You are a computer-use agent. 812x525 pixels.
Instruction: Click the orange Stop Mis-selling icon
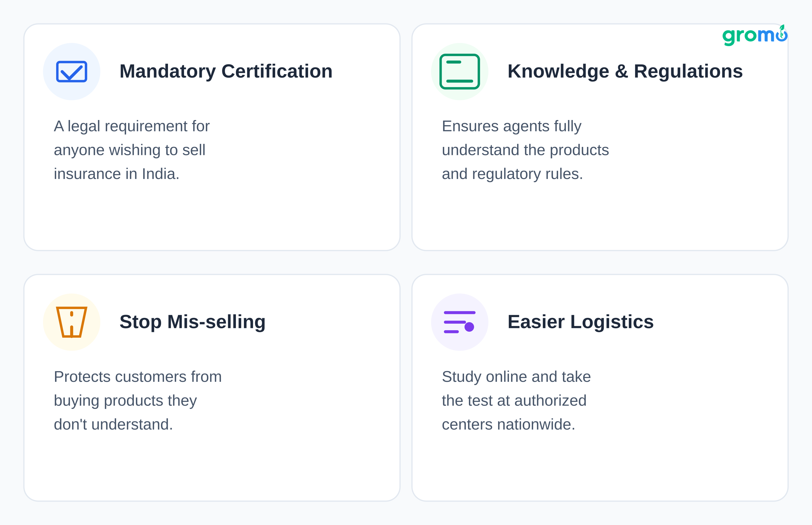coord(72,322)
